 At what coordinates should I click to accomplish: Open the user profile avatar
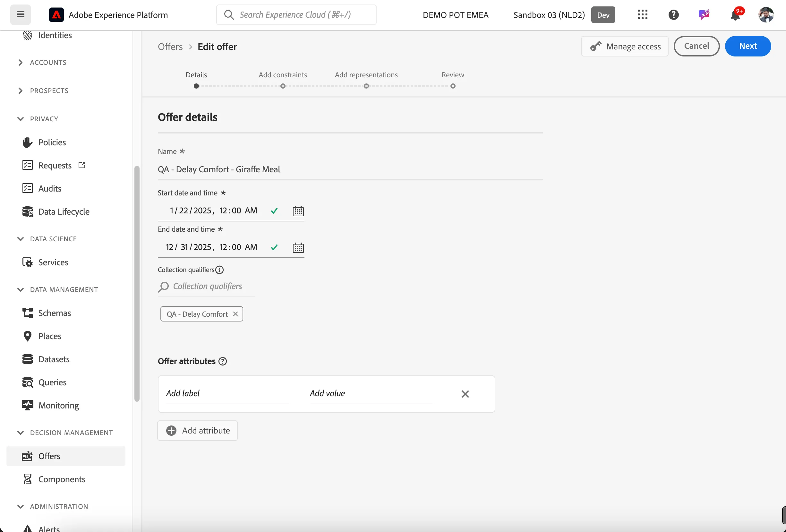click(x=766, y=15)
